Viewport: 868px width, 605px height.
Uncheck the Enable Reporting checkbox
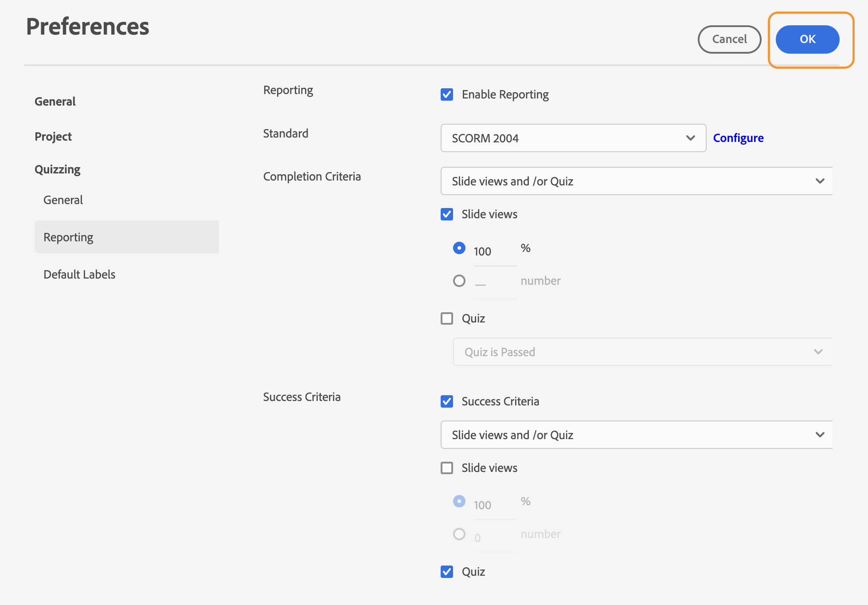click(x=447, y=94)
